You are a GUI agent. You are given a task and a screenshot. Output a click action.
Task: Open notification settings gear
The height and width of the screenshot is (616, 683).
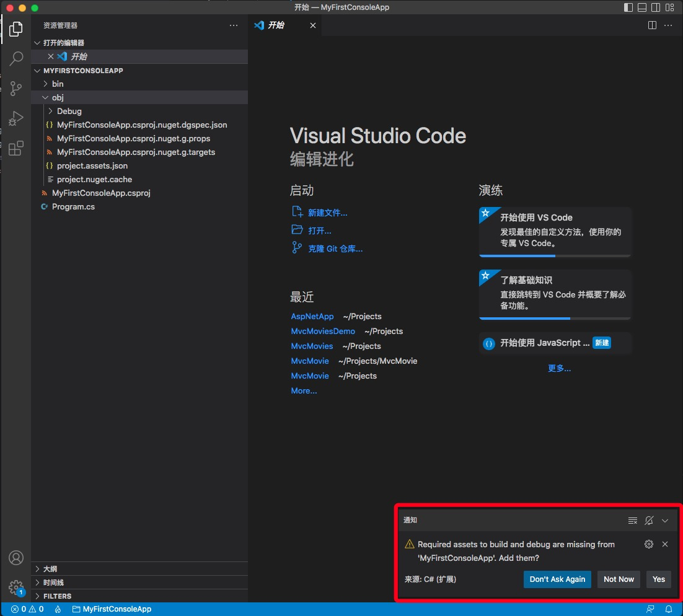point(648,543)
